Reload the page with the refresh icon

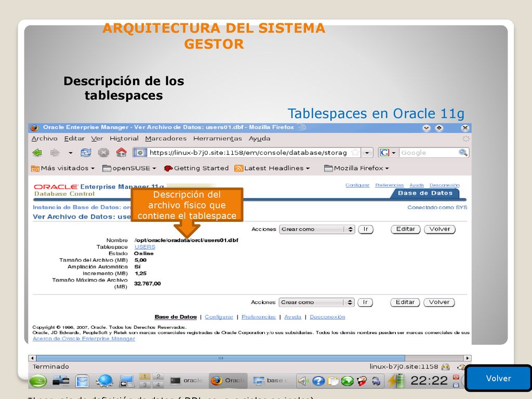(86, 153)
